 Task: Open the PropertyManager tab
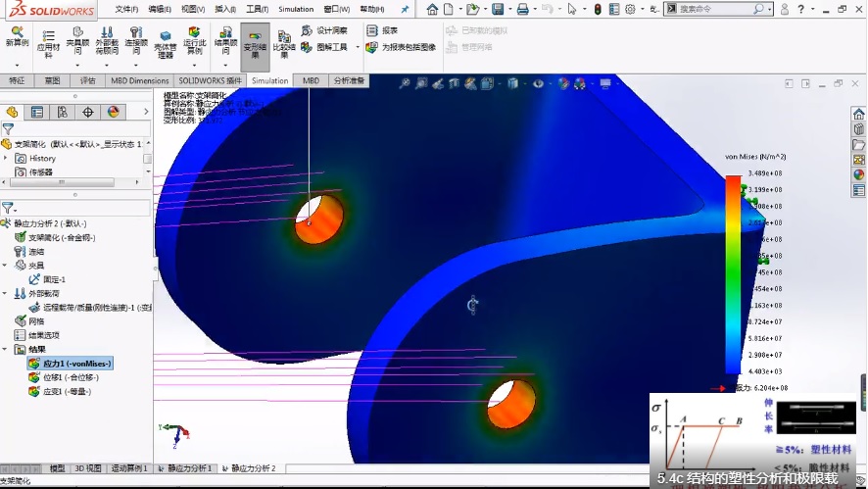click(x=37, y=113)
